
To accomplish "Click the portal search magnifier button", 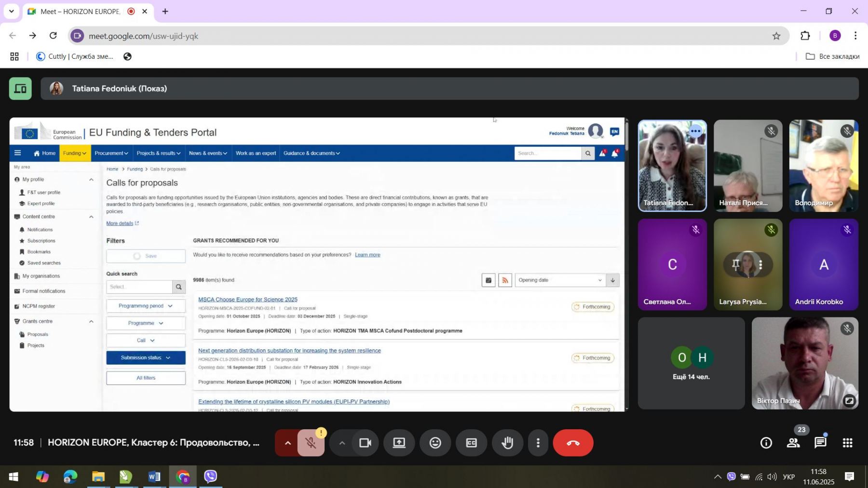I will (x=588, y=153).
